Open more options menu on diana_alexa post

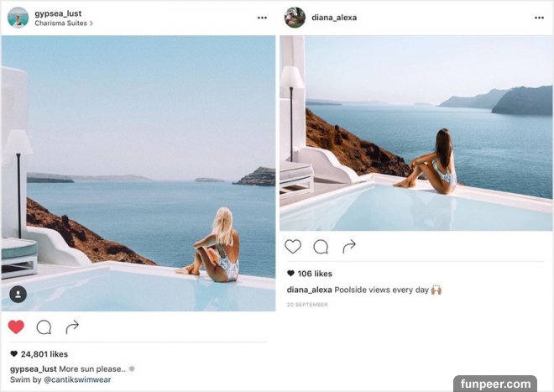[x=539, y=18]
